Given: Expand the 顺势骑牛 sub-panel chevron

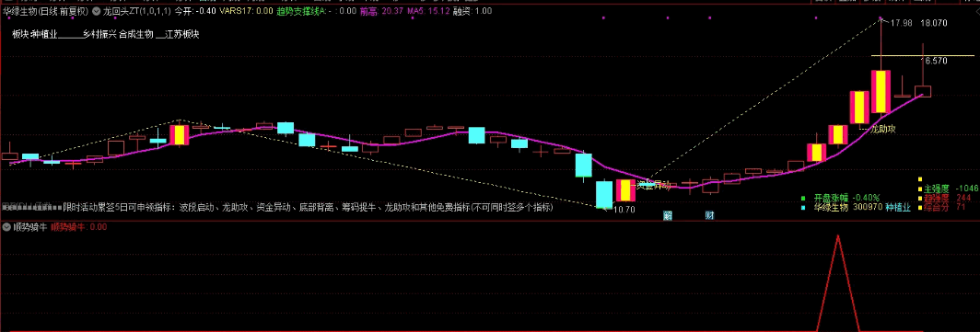Looking at the screenshot, I should tap(6, 227).
